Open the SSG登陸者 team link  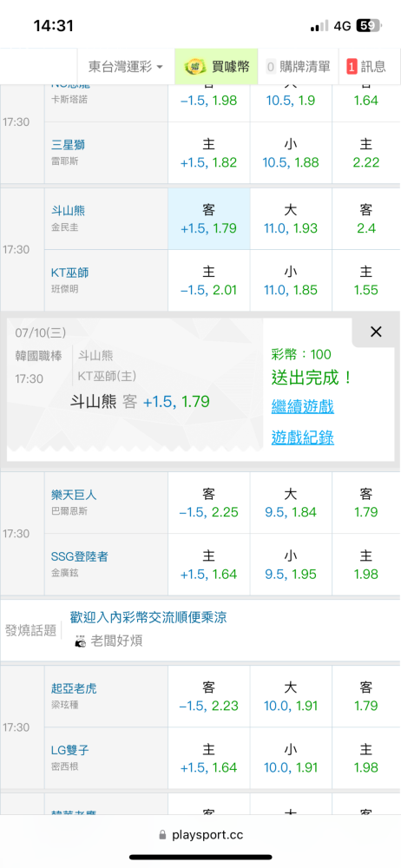(x=80, y=557)
